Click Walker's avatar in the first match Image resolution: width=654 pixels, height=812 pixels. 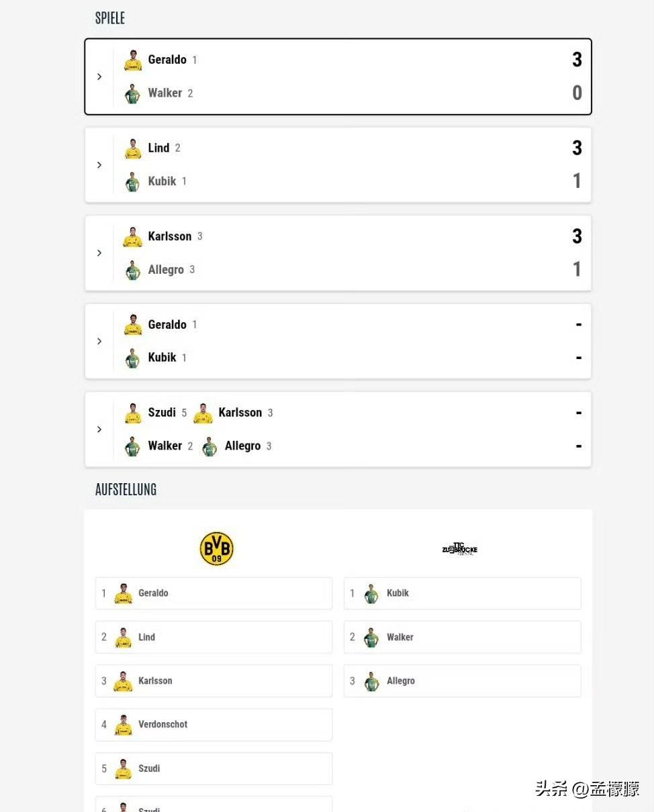pyautogui.click(x=133, y=93)
